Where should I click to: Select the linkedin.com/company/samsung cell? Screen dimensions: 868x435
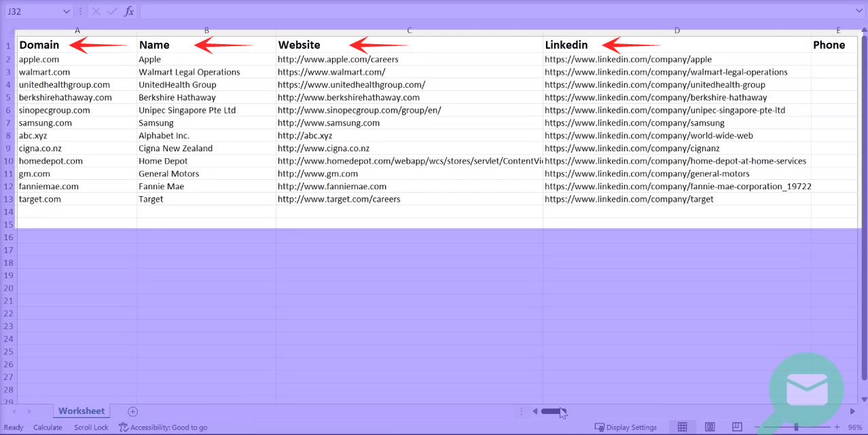(x=677, y=123)
